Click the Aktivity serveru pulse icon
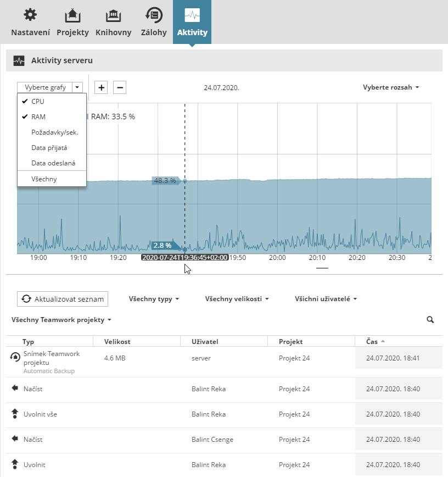 click(x=19, y=60)
